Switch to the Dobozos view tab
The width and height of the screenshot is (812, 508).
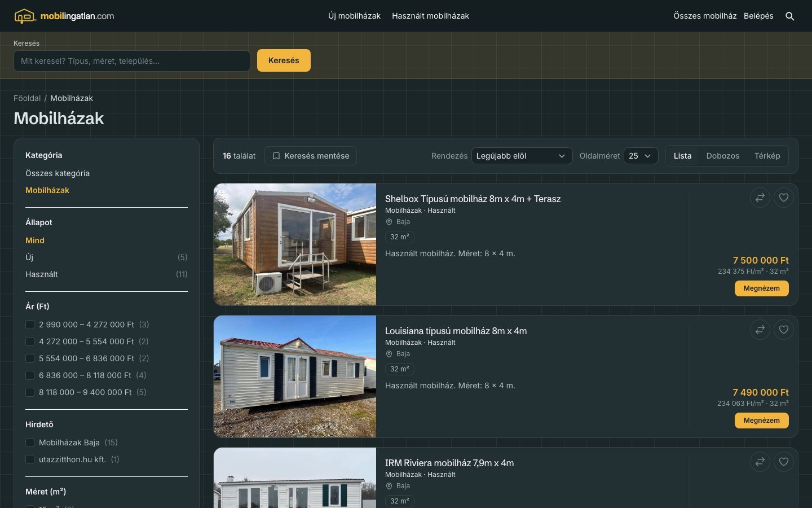723,156
